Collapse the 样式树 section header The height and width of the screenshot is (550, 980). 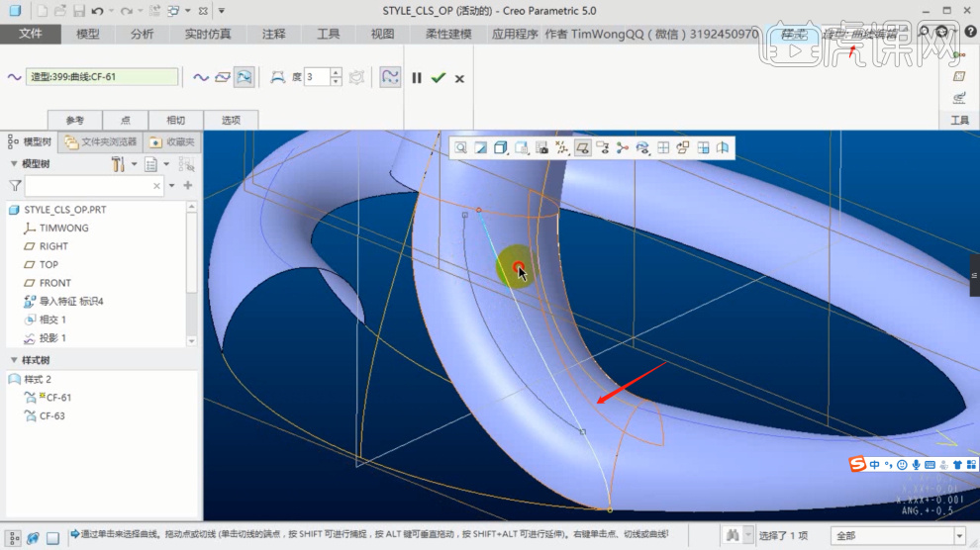tap(14, 360)
